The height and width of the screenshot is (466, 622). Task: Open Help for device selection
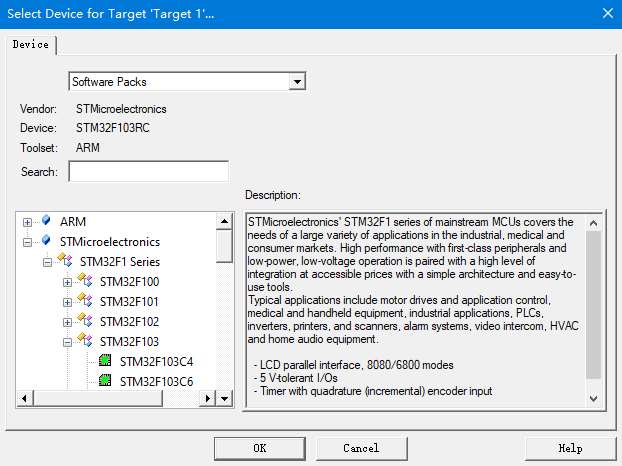[570, 449]
